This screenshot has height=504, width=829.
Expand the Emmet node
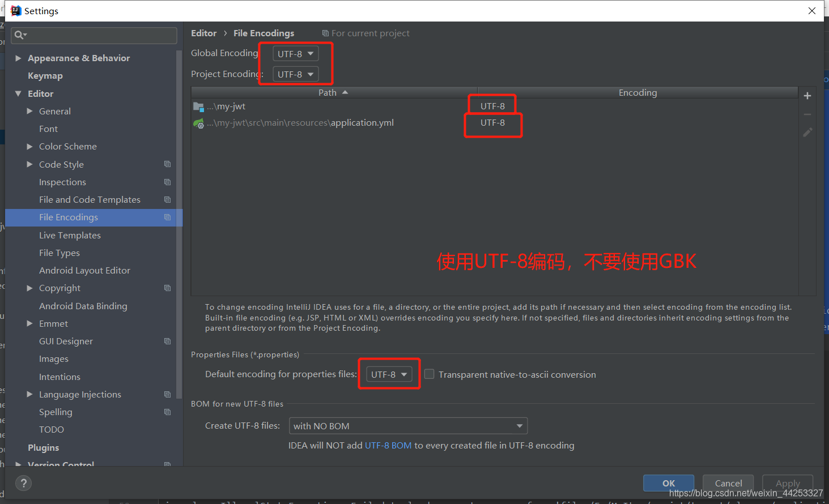tap(29, 323)
